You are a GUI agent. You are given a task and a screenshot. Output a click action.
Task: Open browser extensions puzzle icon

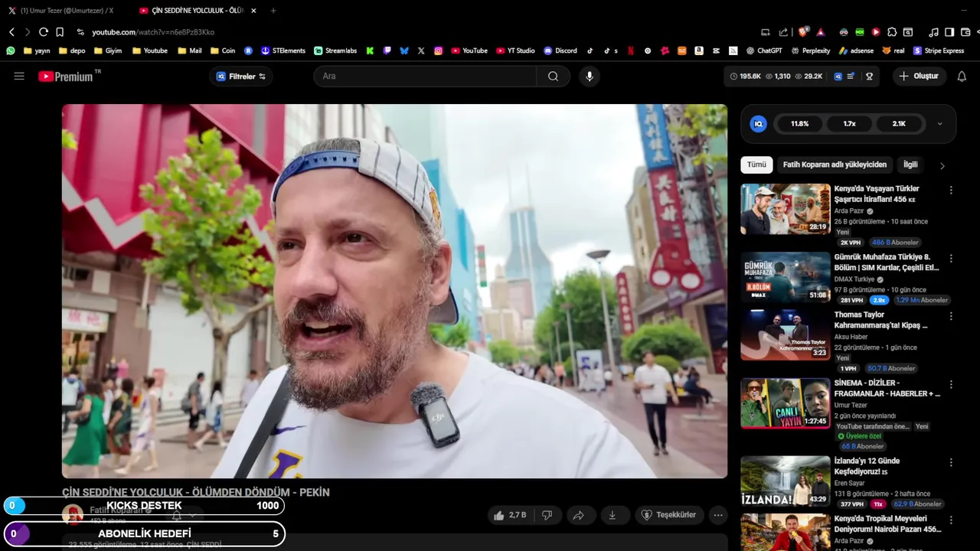[x=892, y=32]
